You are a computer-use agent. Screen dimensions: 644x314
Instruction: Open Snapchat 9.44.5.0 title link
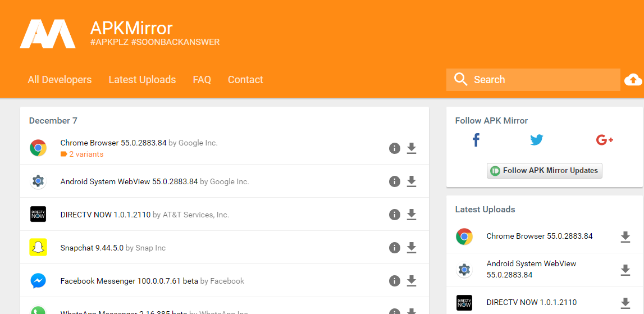[92, 248]
